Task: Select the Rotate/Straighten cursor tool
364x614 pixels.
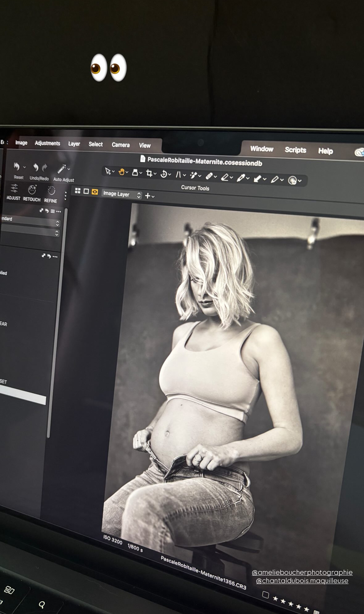Action: pyautogui.click(x=164, y=174)
